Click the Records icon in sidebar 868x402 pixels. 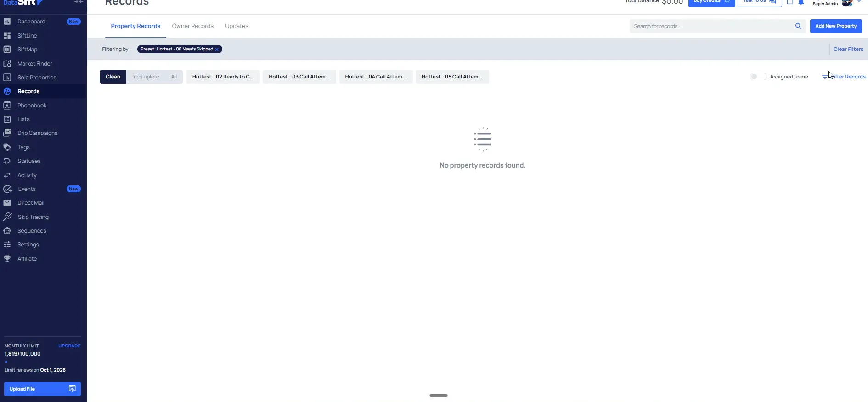pos(7,91)
